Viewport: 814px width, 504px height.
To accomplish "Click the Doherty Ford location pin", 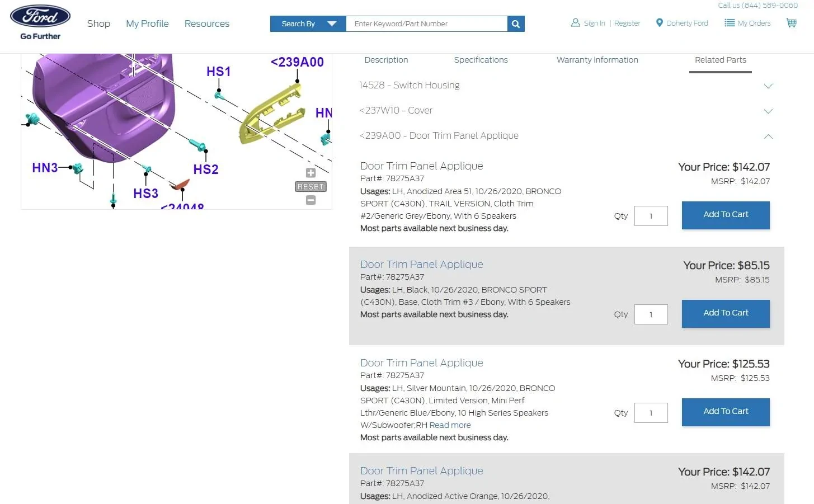I will point(660,23).
